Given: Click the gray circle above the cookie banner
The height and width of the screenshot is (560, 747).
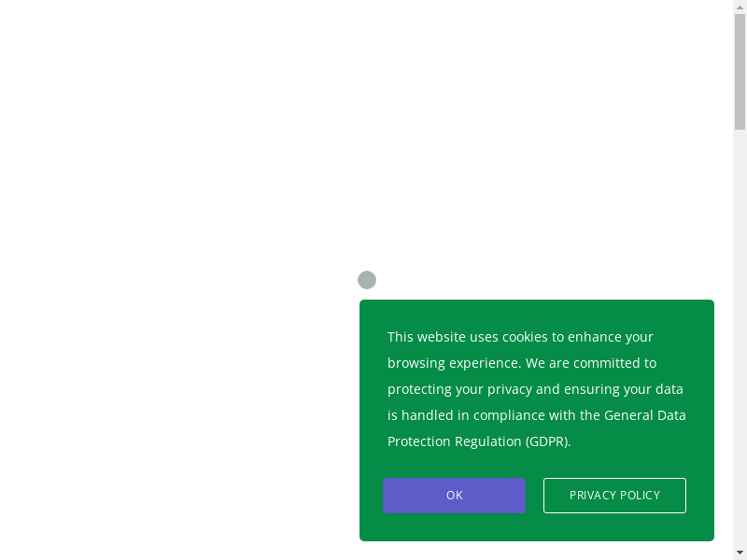Looking at the screenshot, I should [367, 280].
